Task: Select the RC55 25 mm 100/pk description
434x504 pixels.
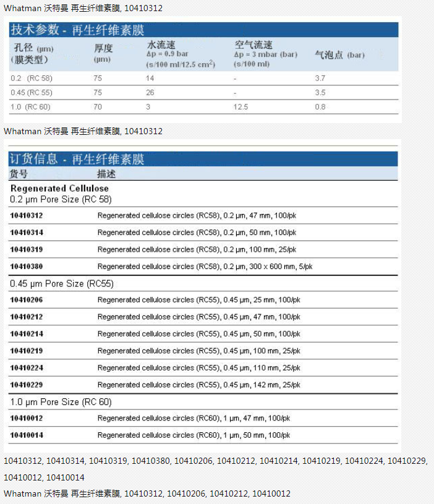Action: click(x=198, y=300)
